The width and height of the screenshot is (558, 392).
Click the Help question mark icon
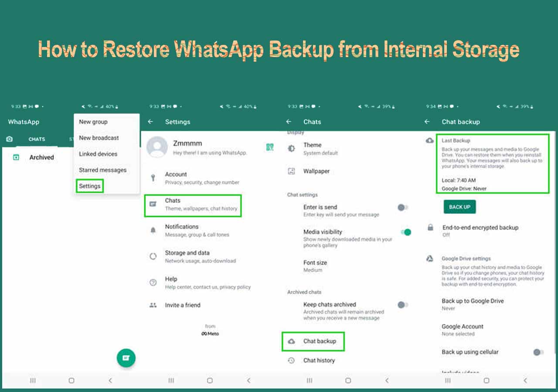coord(153,283)
